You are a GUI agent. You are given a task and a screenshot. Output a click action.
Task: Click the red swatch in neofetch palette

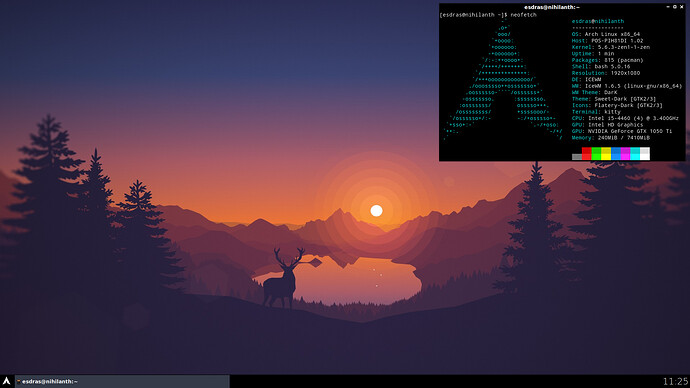(587, 154)
